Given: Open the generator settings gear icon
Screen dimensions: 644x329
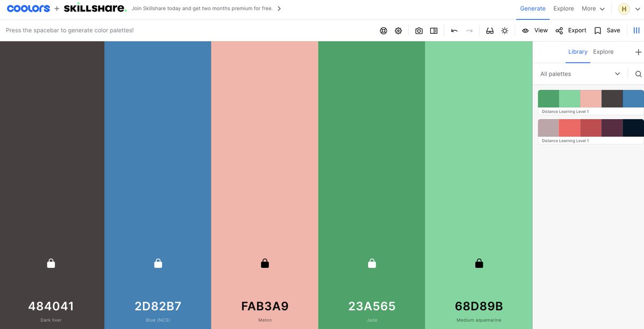Looking at the screenshot, I should click(398, 31).
